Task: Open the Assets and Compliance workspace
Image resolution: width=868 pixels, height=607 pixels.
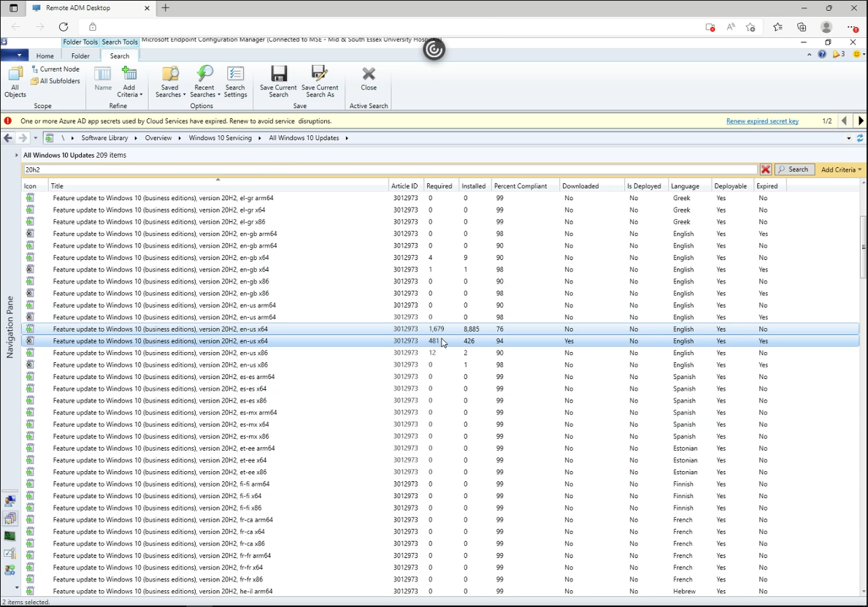Action: point(10,501)
